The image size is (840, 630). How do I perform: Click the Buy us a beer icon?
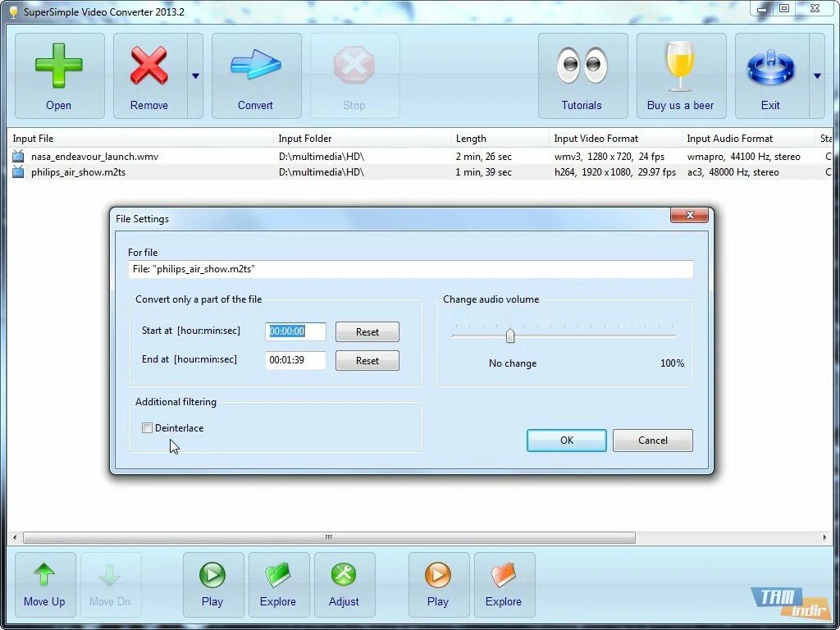point(681,75)
